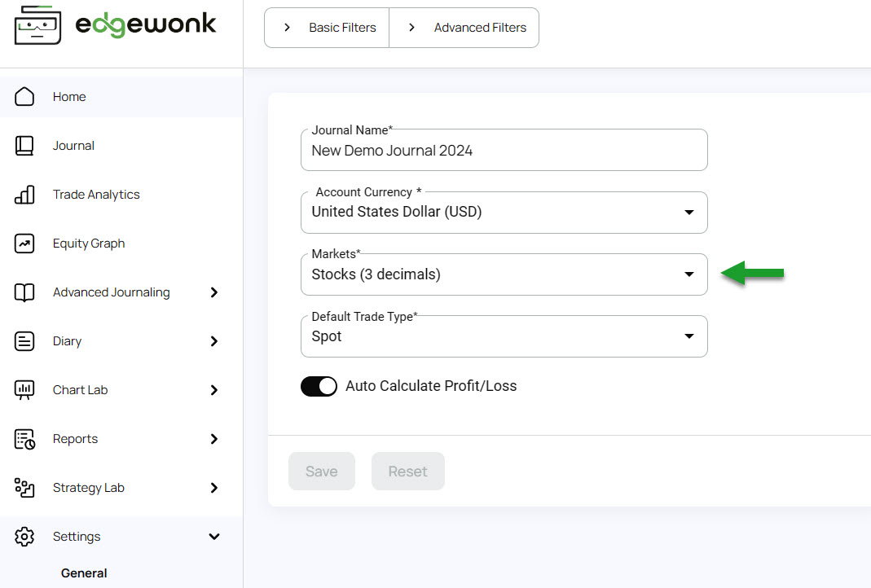Open the Journal book icon
The height and width of the screenshot is (588, 871).
[24, 146]
